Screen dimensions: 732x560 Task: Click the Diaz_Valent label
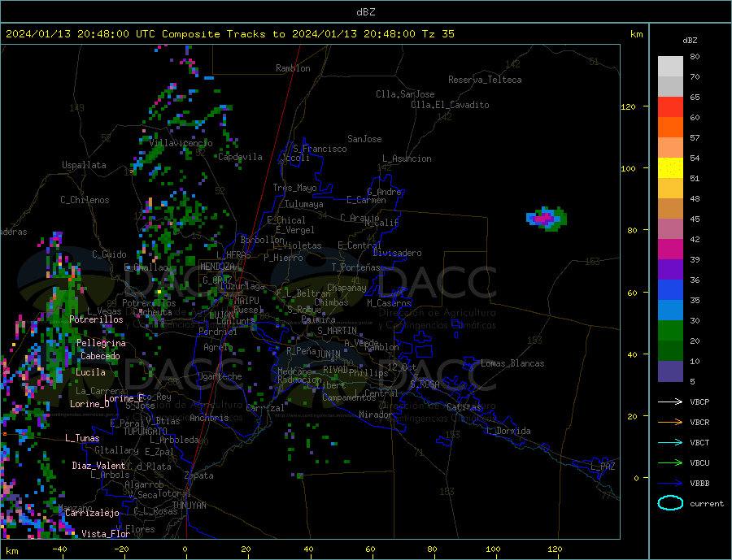coord(98,466)
